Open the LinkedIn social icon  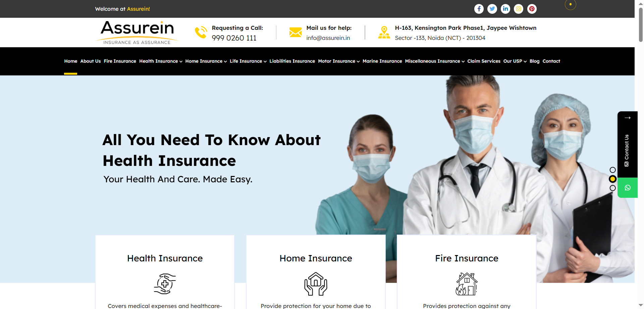(505, 9)
